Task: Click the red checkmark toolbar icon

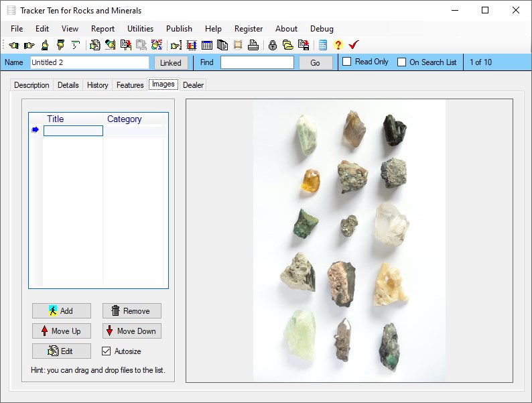Action: [354, 45]
